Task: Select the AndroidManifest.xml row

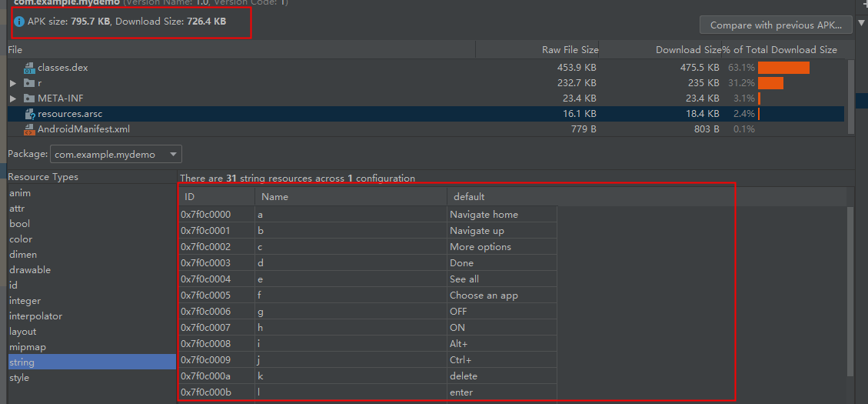Action: [426, 130]
